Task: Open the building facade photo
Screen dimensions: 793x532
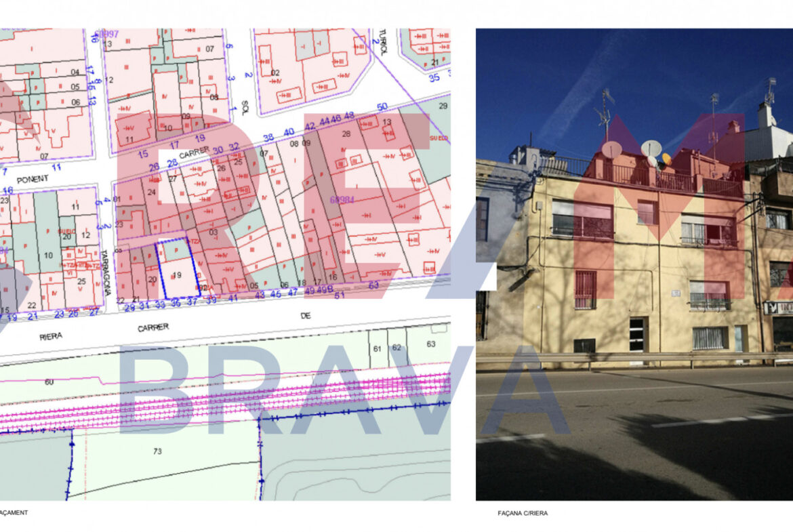Action: [634, 264]
